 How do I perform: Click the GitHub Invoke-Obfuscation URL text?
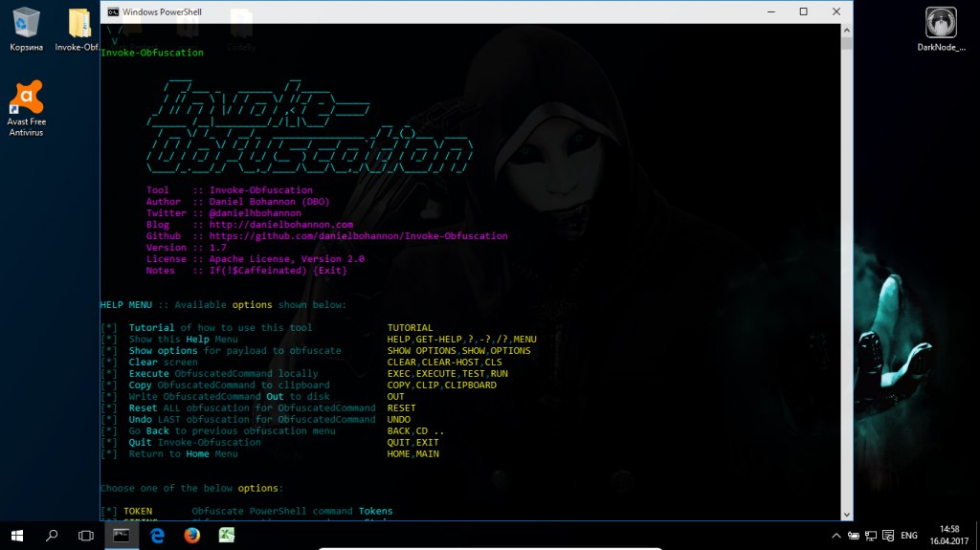point(358,235)
